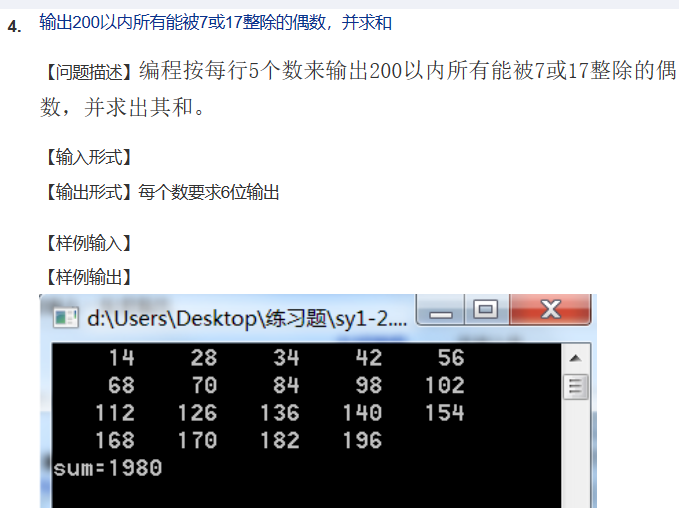Click output value 98 in console
This screenshot has height=508, width=679.
point(369,385)
